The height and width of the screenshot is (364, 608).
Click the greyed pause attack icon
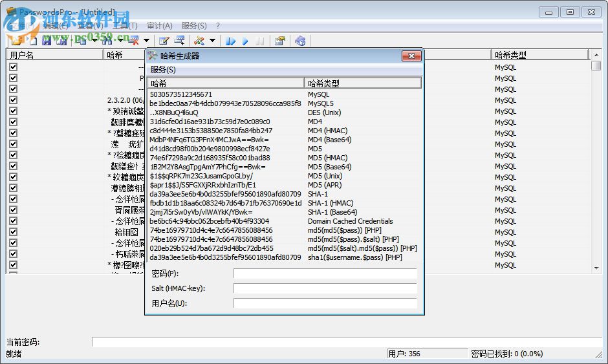(260, 41)
